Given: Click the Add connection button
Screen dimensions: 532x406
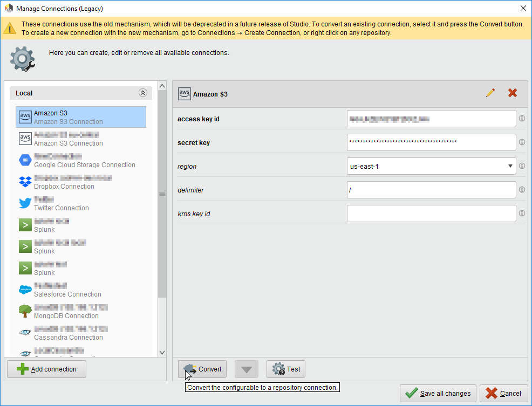Looking at the screenshot, I should click(x=46, y=369).
